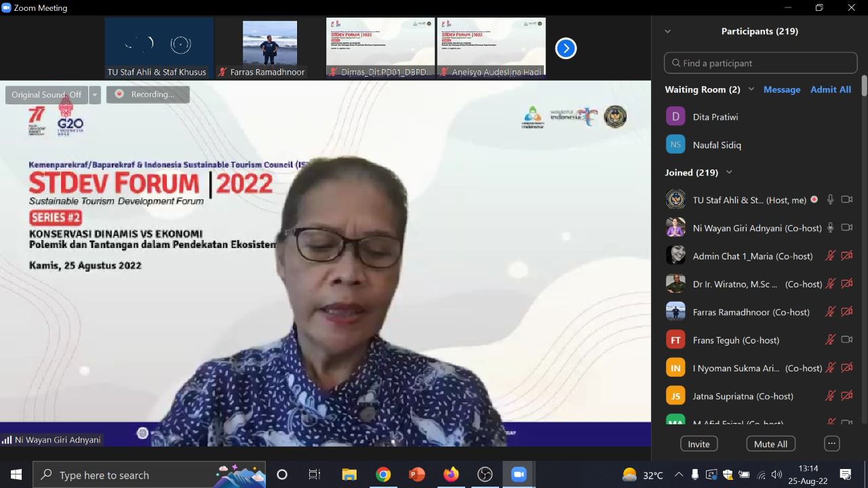Open Original Sound dropdown arrow
Viewport: 868px width, 488px height.
pos(95,95)
